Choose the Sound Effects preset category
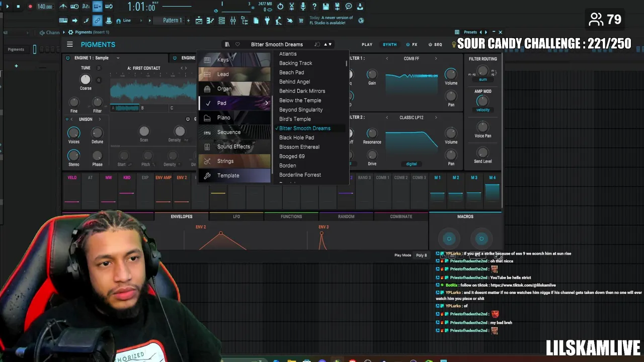This screenshot has height=362, width=644. (x=234, y=147)
